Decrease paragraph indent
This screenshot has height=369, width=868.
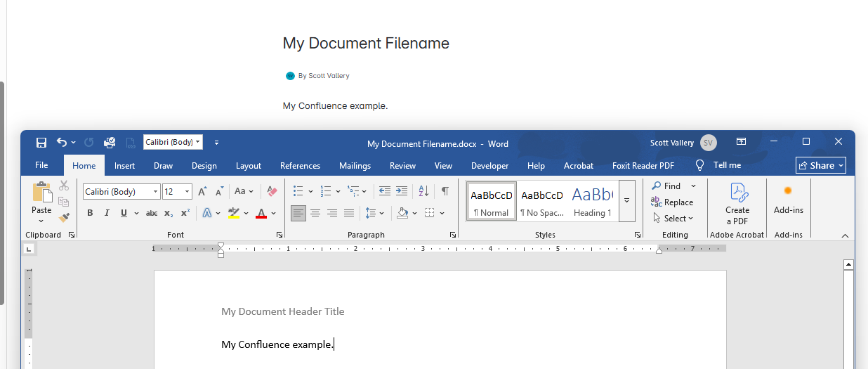(384, 191)
